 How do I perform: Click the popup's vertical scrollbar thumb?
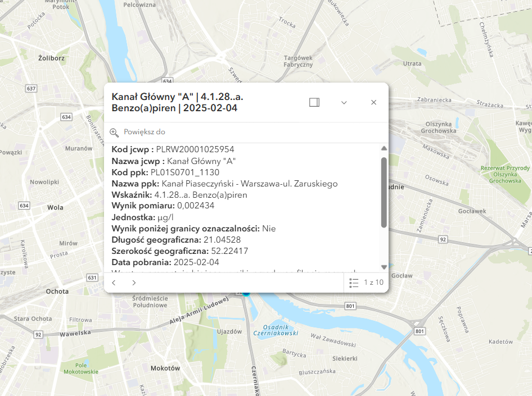[x=384, y=191]
